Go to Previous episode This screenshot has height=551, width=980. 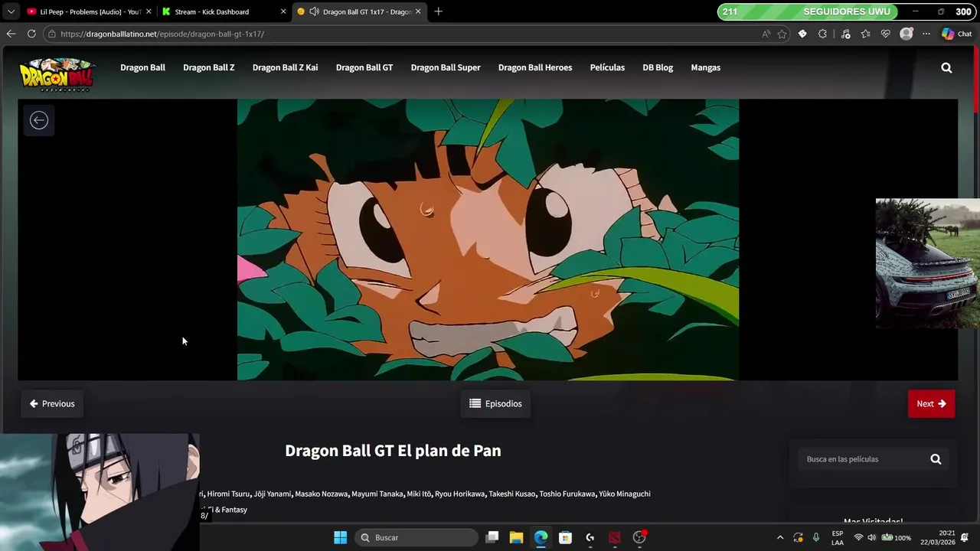click(52, 403)
